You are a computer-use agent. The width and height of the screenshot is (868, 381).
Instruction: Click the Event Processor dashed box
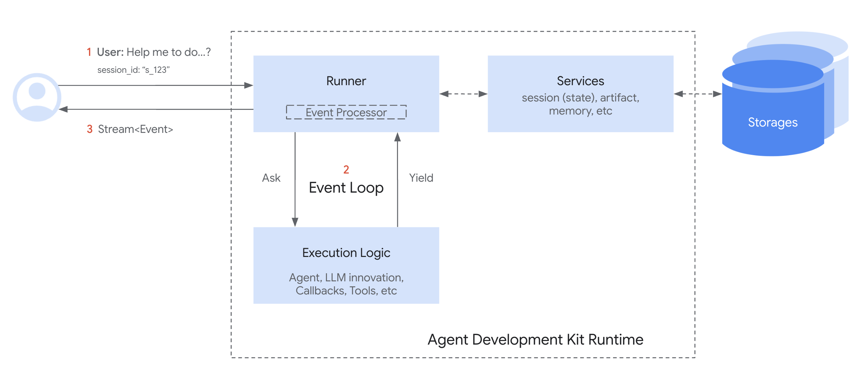pyautogui.click(x=346, y=112)
